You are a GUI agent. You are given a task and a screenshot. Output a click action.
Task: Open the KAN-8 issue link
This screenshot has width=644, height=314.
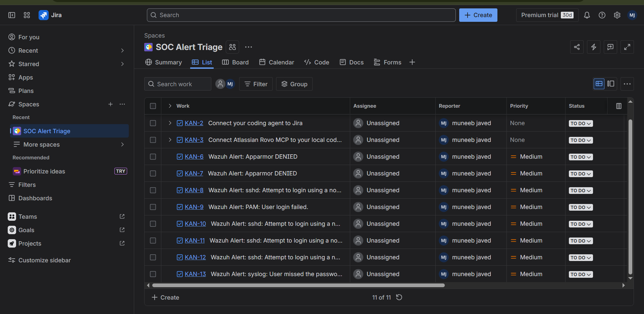[x=194, y=190]
